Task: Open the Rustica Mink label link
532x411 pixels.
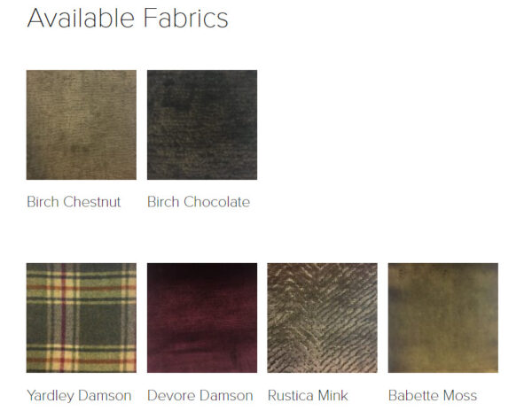Action: pyautogui.click(x=308, y=395)
